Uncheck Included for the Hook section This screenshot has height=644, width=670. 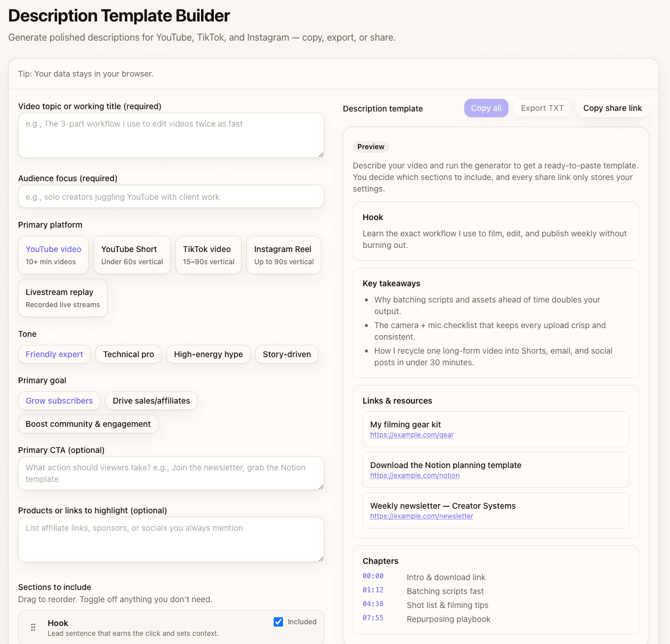pos(278,621)
